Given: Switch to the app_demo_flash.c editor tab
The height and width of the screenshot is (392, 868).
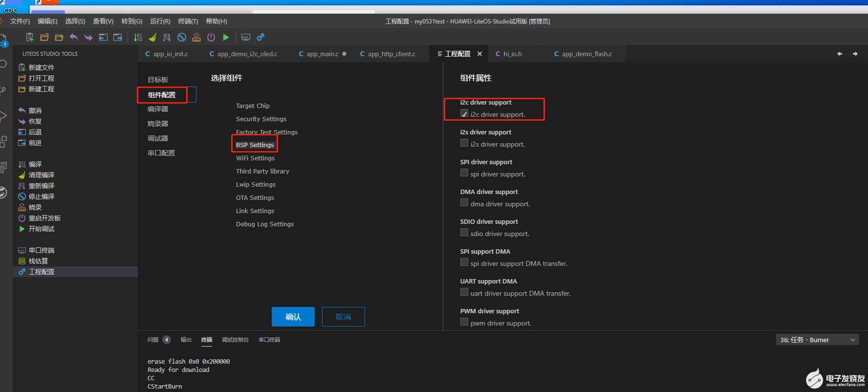Looking at the screenshot, I should [586, 54].
